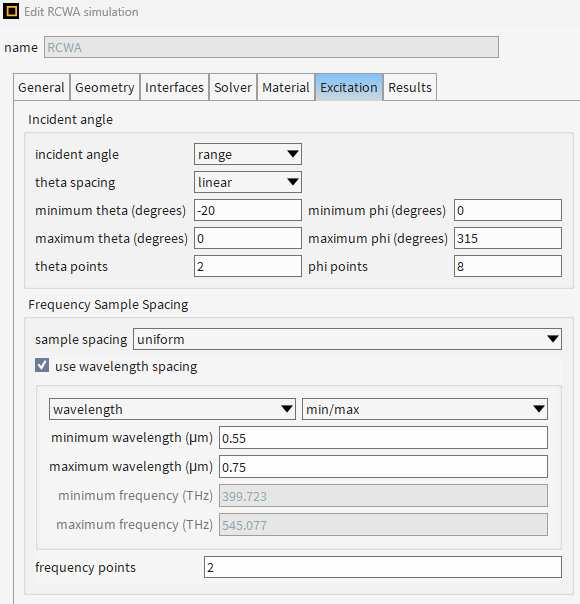Focus the frequency points field
The image size is (580, 604).
coord(383,567)
